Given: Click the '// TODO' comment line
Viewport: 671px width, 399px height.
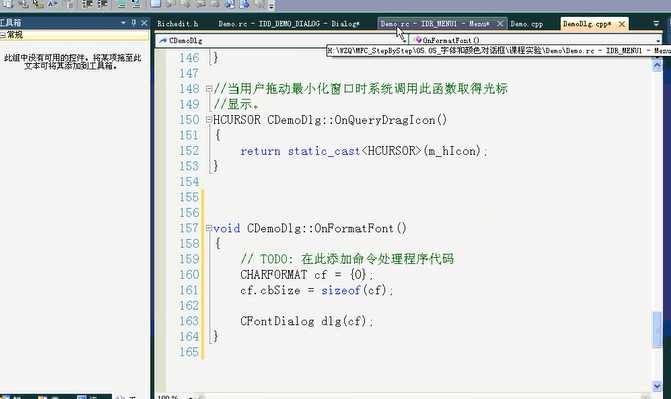Looking at the screenshot, I should (347, 259).
